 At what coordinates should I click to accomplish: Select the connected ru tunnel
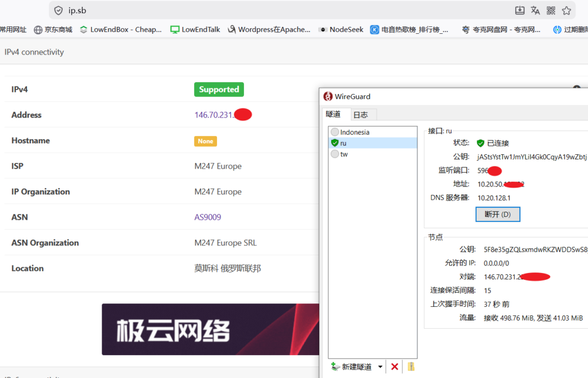[372, 143]
